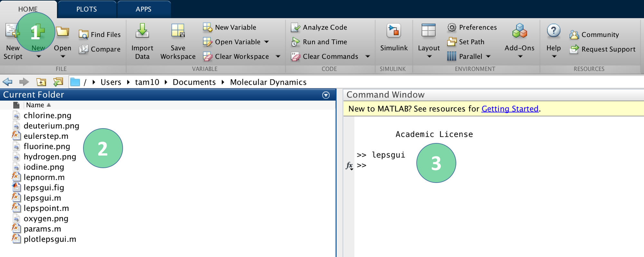Viewport: 644px width, 257px height.
Task: Expand the Clear Workspace dropdown arrow
Action: [278, 56]
